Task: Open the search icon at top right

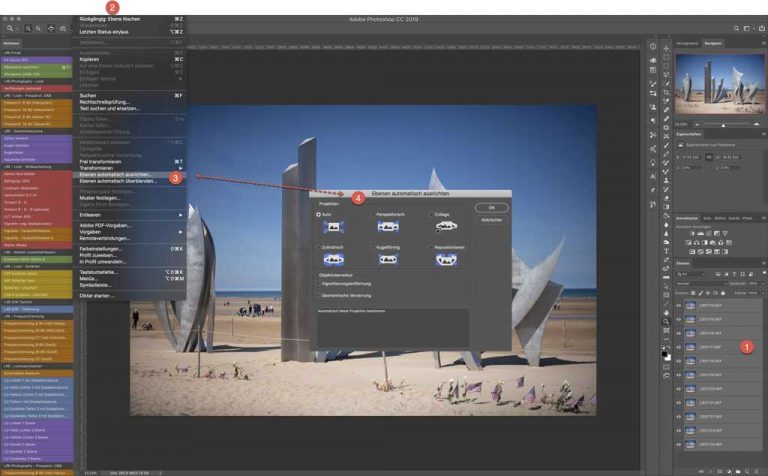Action: pos(736,29)
